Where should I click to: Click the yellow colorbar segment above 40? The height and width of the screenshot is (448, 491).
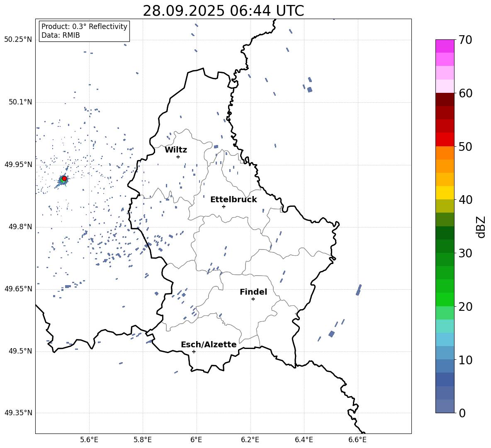[445, 193]
